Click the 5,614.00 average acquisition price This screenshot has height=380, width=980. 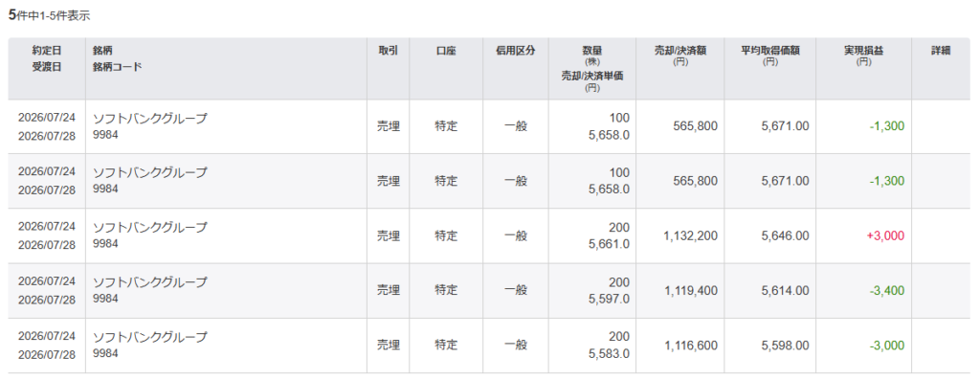(x=785, y=291)
